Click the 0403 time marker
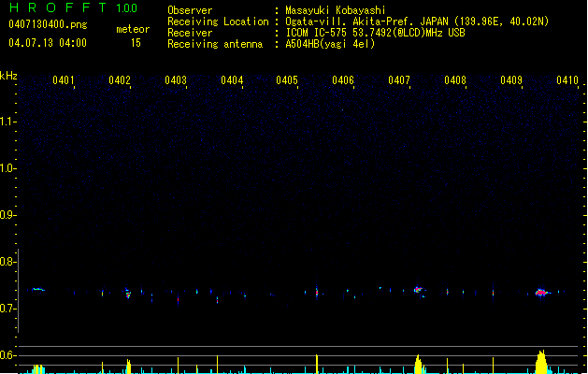Viewport: 588px width, 374px height. [176, 80]
